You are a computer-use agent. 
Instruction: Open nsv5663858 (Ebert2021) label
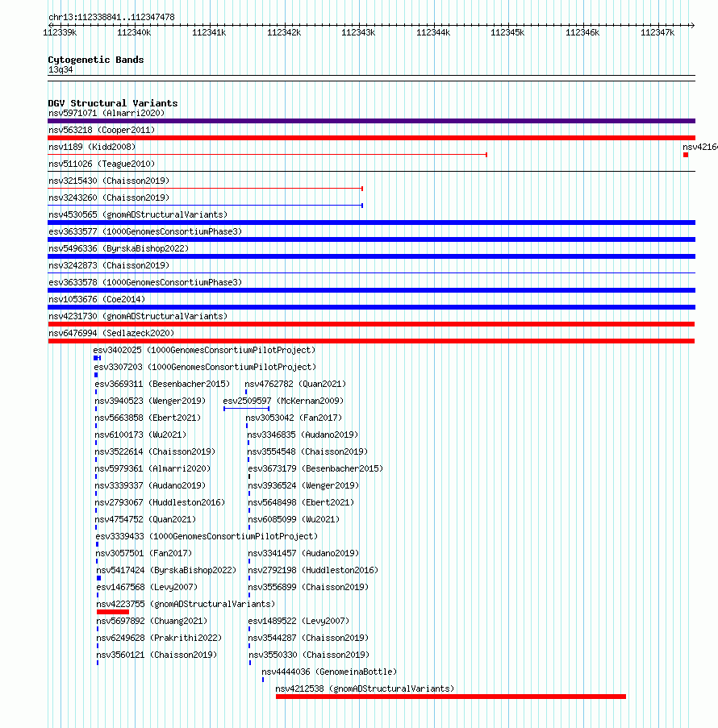pos(148,418)
